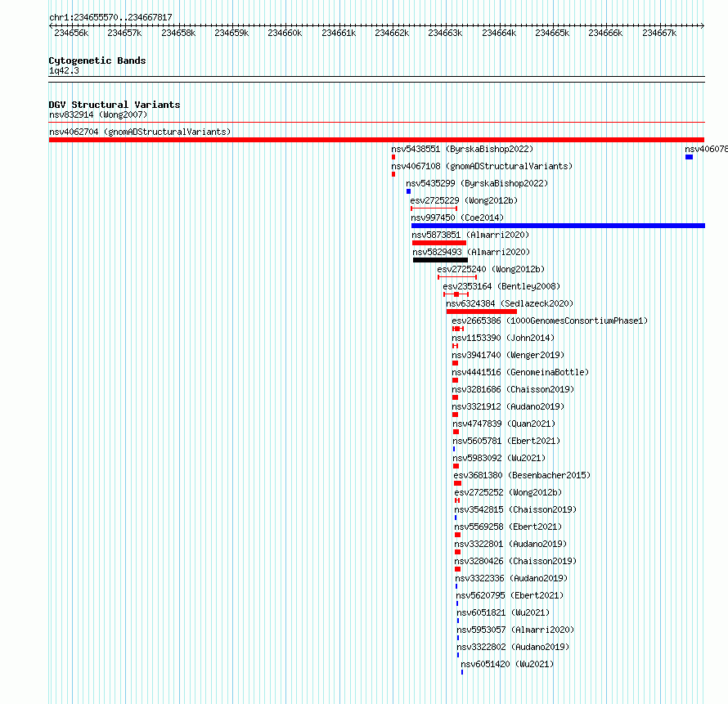Select nsv4441516 (GenomeinaBottle) label
728x704 pixels.
(x=520, y=372)
